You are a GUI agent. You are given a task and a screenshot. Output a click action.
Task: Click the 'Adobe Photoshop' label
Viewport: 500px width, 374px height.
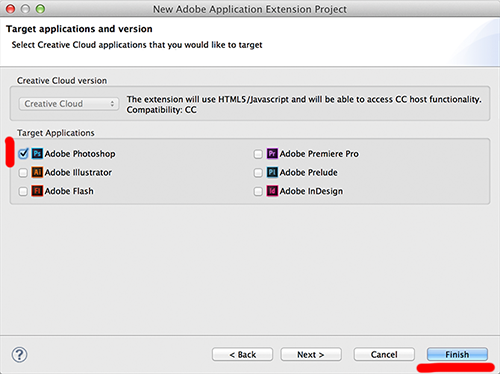[x=80, y=154]
